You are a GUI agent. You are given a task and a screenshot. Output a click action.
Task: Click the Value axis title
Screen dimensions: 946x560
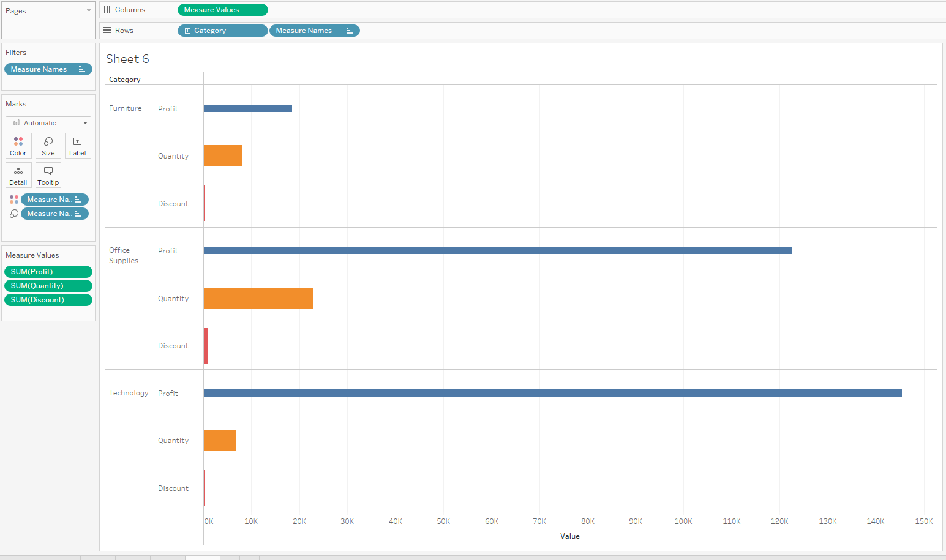[570, 536]
